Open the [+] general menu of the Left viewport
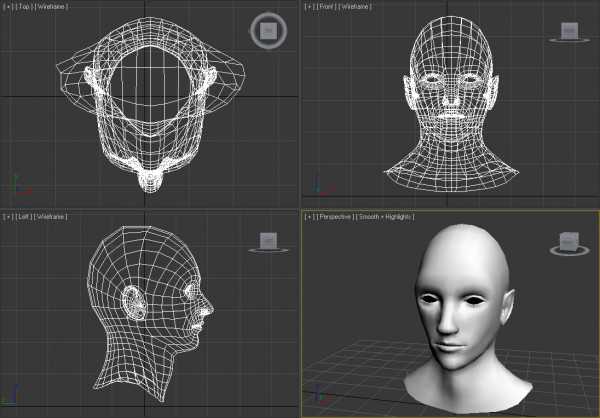Image resolution: width=600 pixels, height=418 pixels. click(x=7, y=217)
